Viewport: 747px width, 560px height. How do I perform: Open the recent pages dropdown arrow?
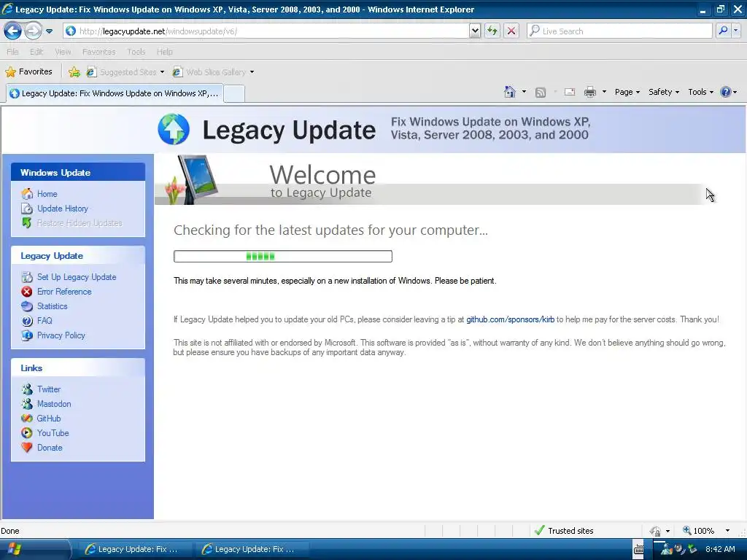click(x=49, y=31)
